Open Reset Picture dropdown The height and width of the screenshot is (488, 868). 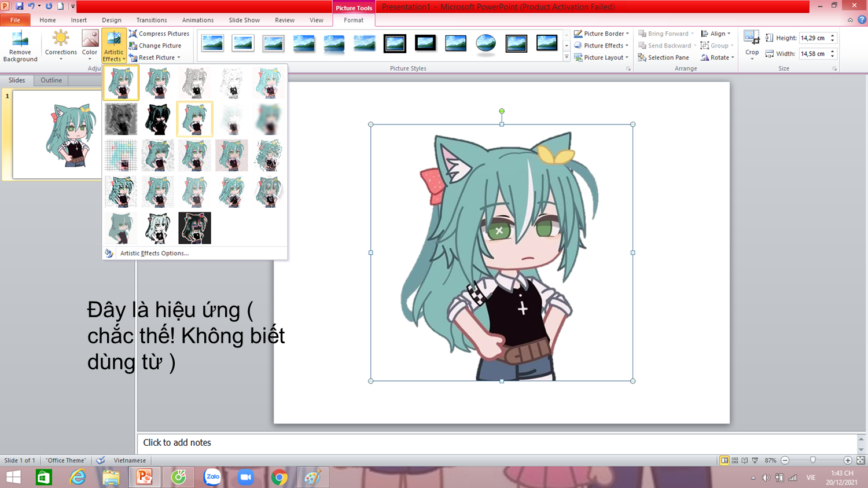(x=155, y=58)
